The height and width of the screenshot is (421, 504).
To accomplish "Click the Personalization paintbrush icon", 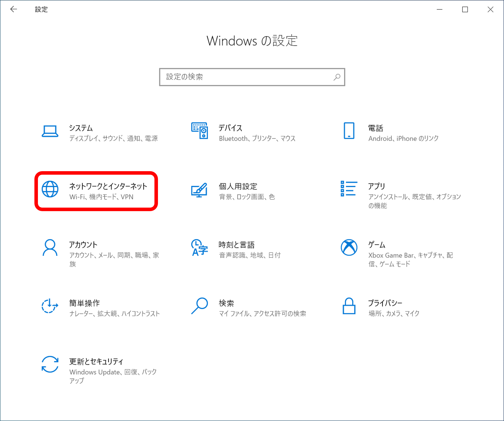I will (199, 190).
